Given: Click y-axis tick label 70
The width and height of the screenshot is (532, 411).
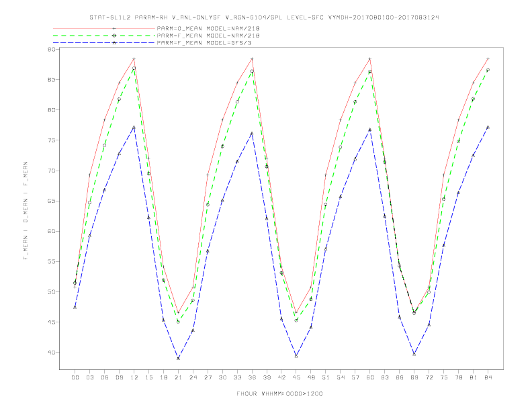Looking at the screenshot, I should pyautogui.click(x=52, y=171).
